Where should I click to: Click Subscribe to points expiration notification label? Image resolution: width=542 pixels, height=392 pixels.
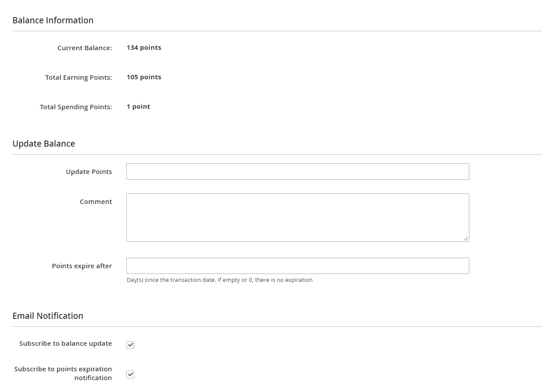[x=63, y=373]
